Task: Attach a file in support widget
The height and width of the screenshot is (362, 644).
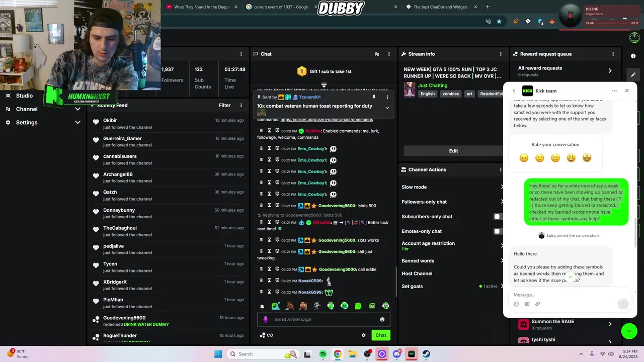Action: 537,304
